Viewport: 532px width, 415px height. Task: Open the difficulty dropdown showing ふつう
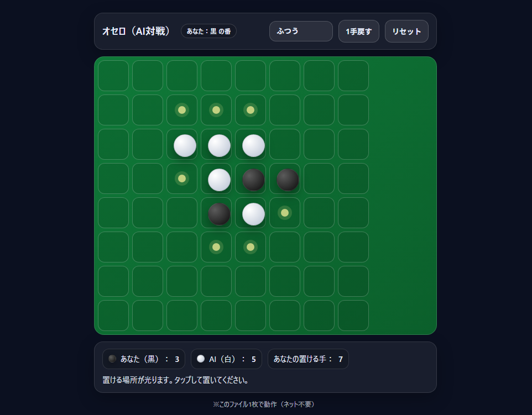(x=301, y=31)
